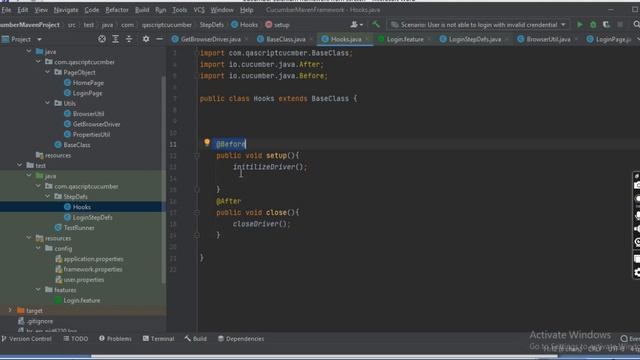This screenshot has height=360, width=640.
Task: Click fold gutter marker beside close method
Action: (197, 212)
